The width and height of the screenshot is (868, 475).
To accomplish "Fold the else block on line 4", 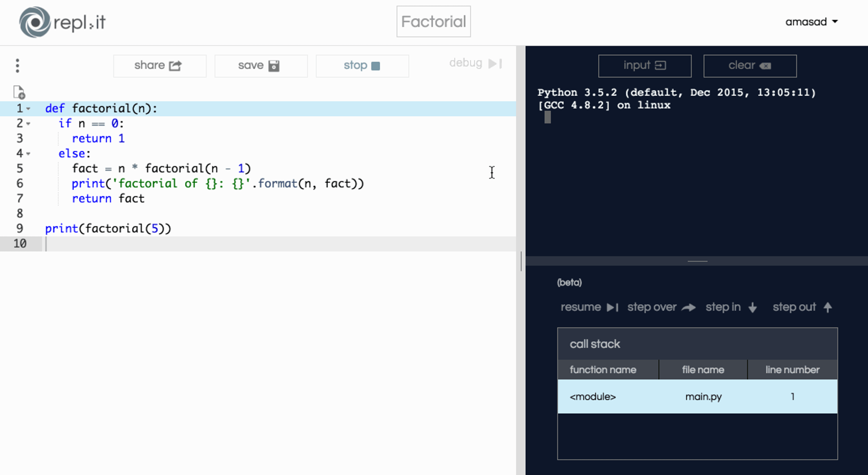I will 29,154.
